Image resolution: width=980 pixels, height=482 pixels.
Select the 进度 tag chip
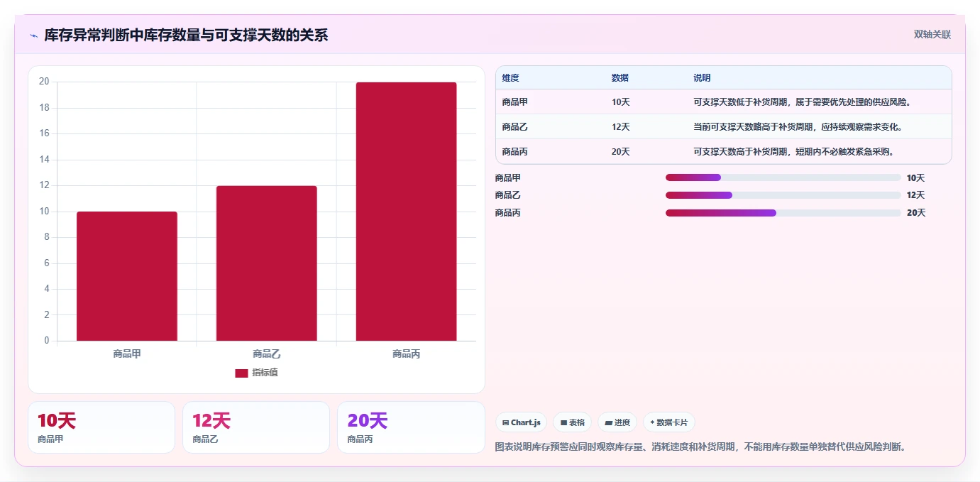point(617,422)
